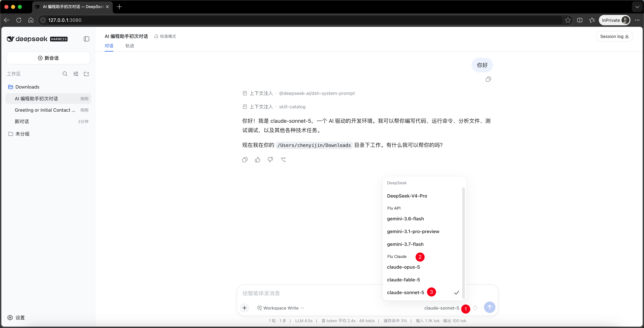Open 设置 settings at sidebar bottom

(x=16, y=317)
